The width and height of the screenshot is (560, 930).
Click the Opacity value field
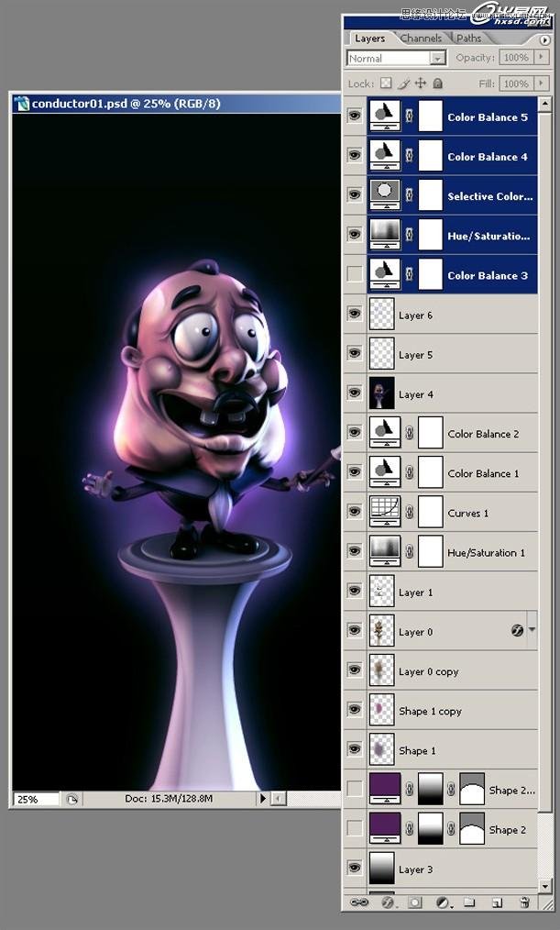[517, 57]
